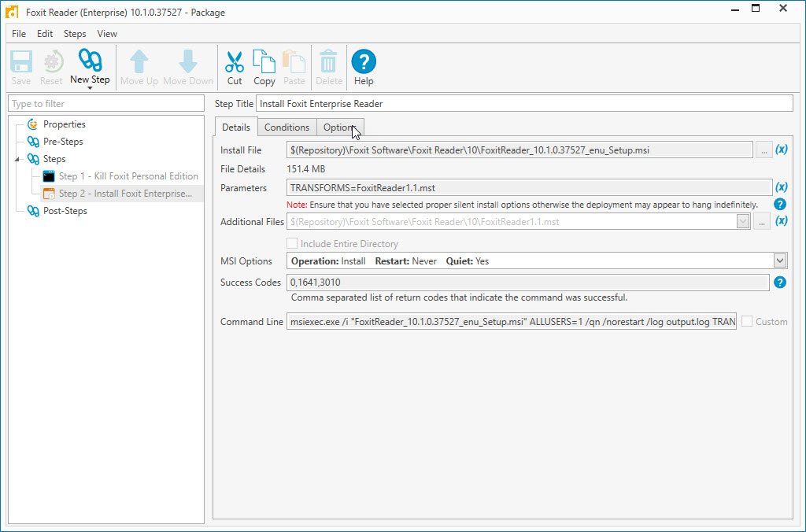The height and width of the screenshot is (532, 806).
Task: Click the Success Codes field
Action: click(528, 283)
